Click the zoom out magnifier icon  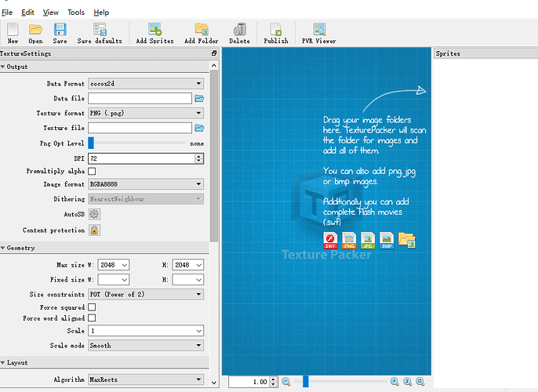coord(285,381)
